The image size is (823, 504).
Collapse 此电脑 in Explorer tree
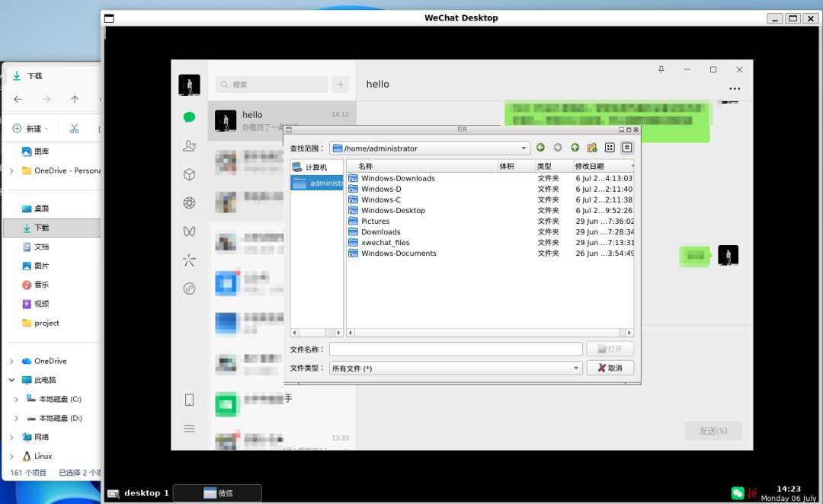click(11, 380)
